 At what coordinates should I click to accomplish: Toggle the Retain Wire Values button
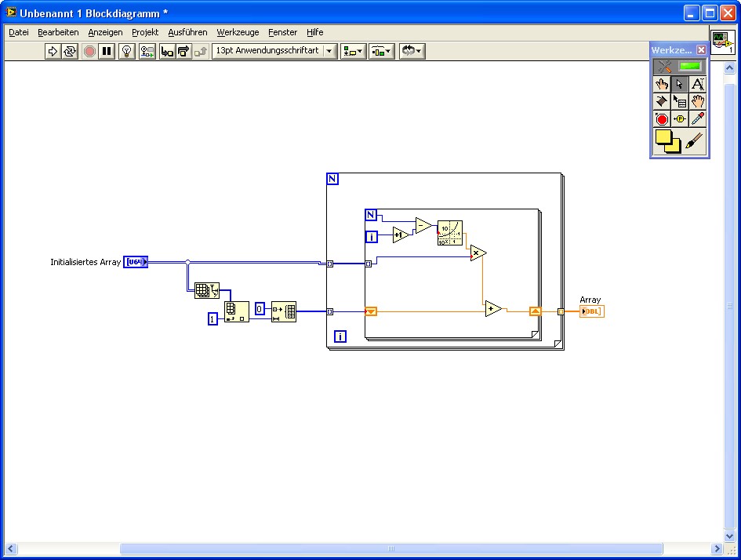(x=147, y=51)
